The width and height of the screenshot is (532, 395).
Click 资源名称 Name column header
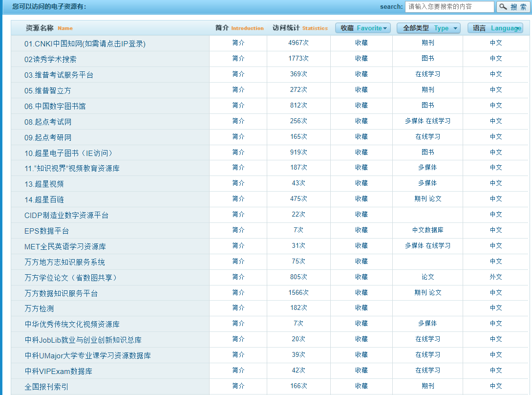coord(49,28)
